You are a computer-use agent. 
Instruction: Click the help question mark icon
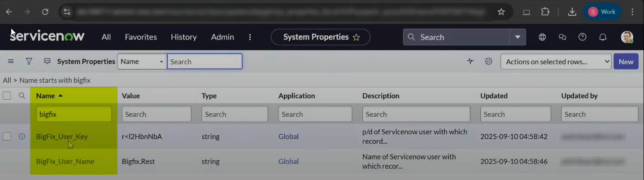click(x=583, y=37)
